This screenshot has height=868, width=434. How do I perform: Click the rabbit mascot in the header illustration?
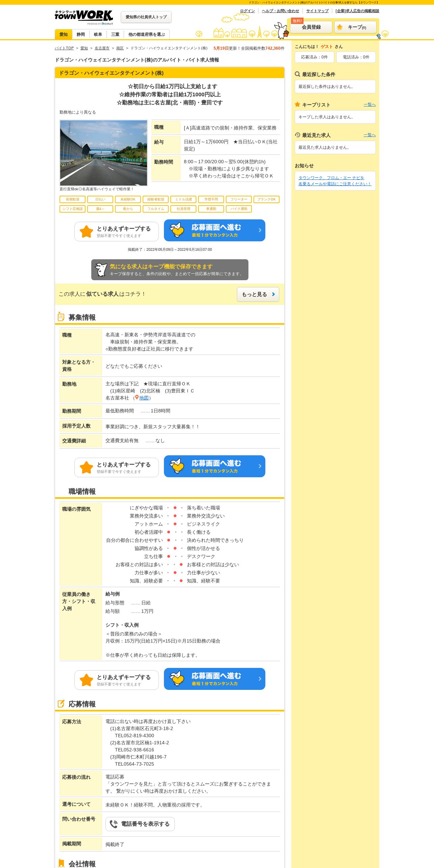(282, 30)
